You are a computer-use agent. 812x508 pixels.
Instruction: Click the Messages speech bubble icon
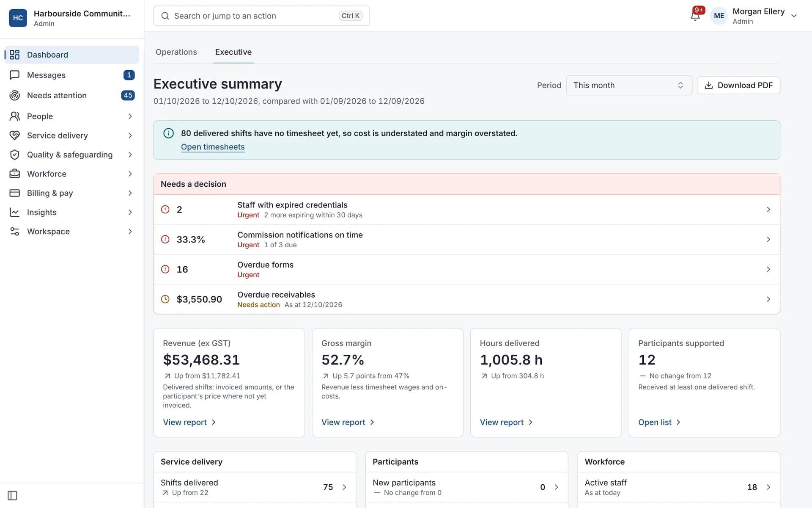coord(15,75)
